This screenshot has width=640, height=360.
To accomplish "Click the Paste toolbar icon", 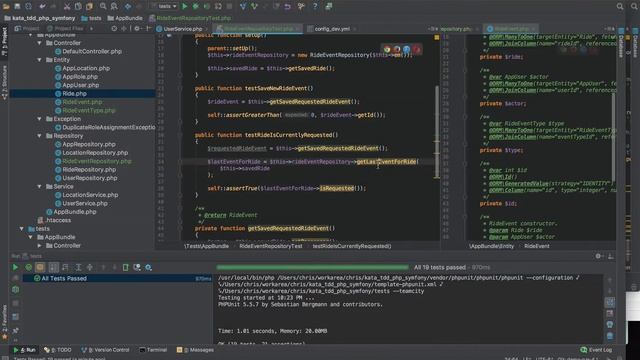I will coord(89,6).
